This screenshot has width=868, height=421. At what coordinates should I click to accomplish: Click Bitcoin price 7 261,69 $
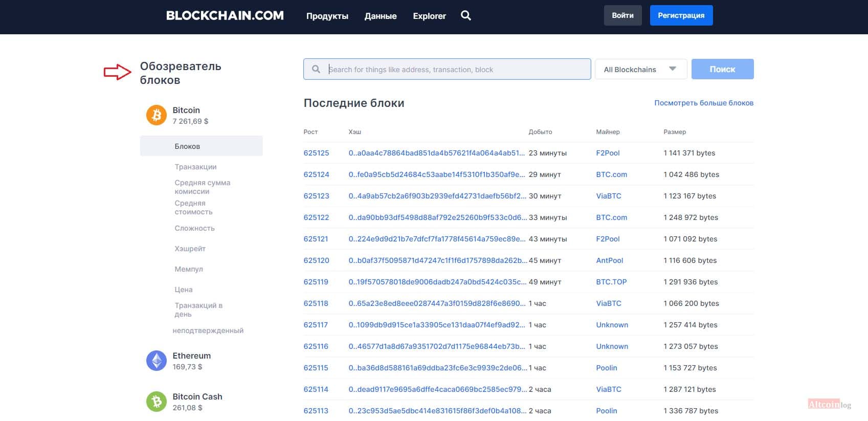tap(190, 121)
